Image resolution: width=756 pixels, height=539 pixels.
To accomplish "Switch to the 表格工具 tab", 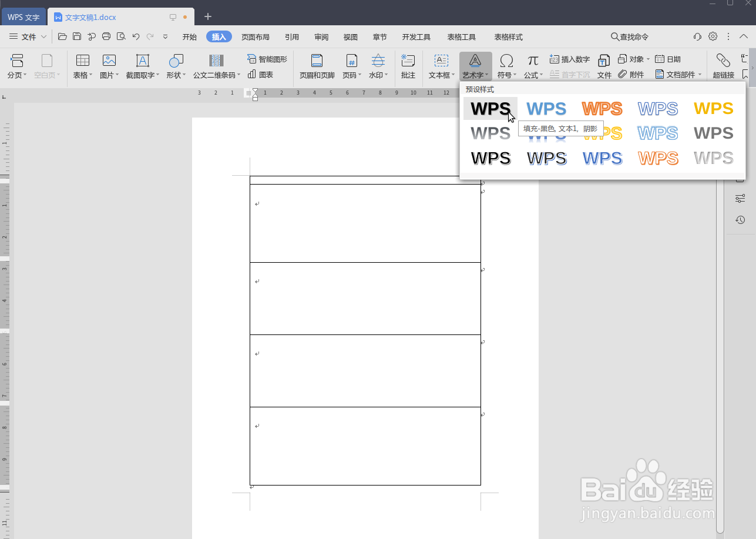I will coord(462,37).
